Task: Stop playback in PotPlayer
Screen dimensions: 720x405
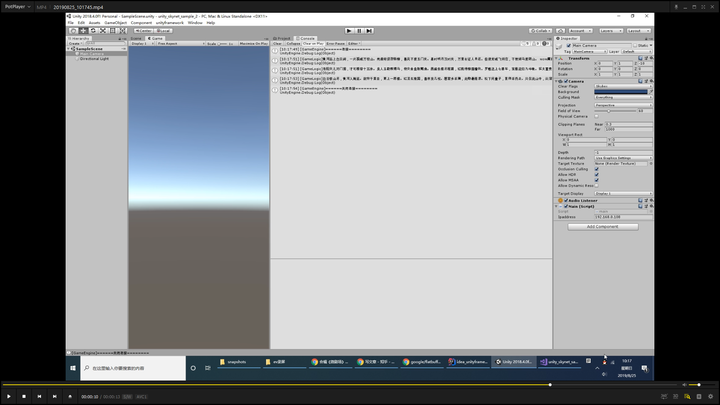Action: point(23,396)
